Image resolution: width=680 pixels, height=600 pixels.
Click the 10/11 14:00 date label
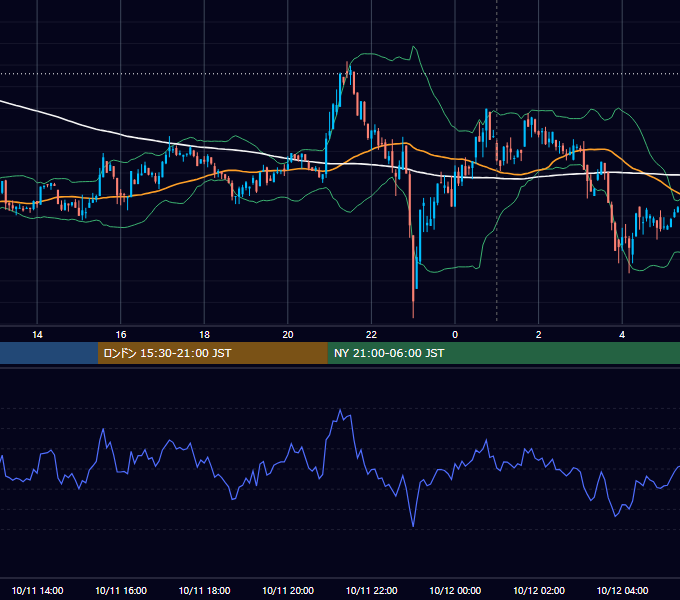click(x=37, y=590)
